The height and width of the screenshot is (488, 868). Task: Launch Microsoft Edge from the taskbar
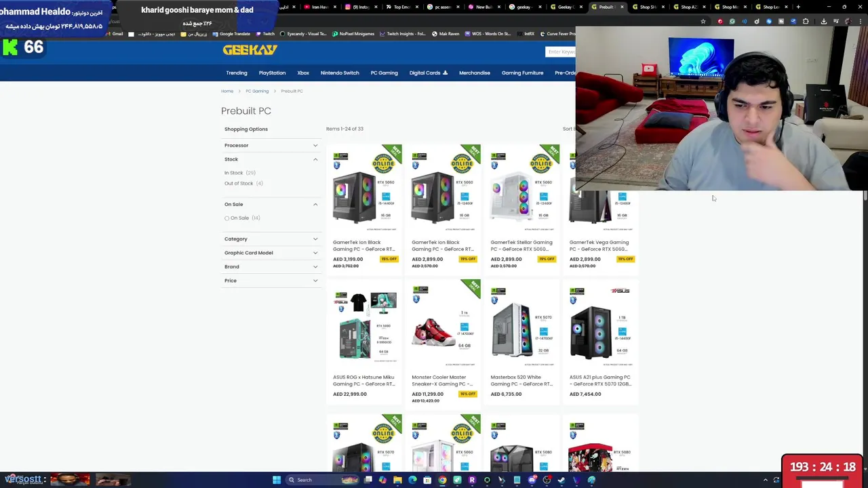click(412, 480)
